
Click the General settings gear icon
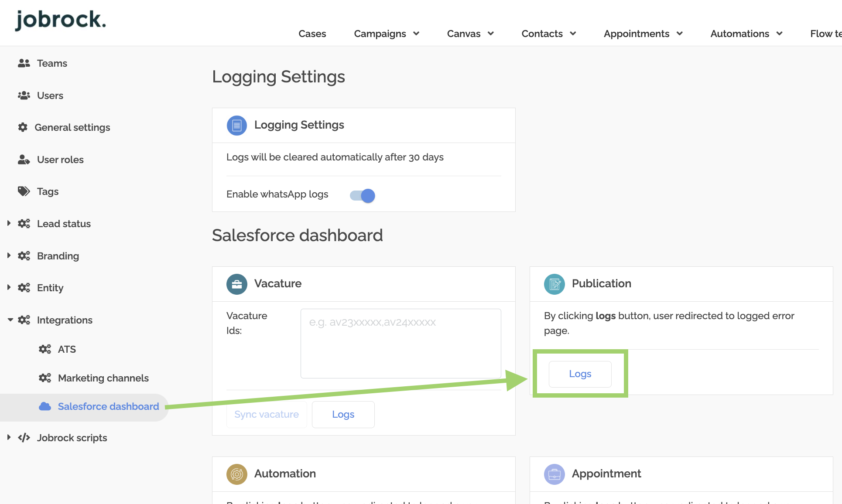pos(23,127)
